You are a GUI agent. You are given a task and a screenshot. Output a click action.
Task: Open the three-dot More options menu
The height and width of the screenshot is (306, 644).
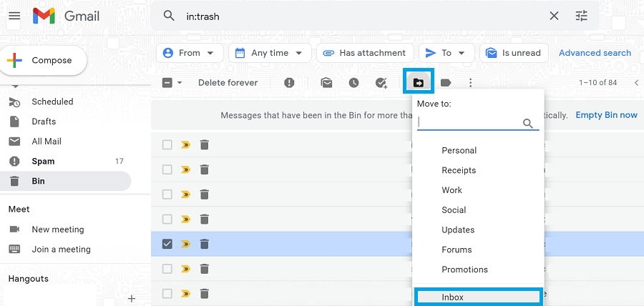coord(470,83)
